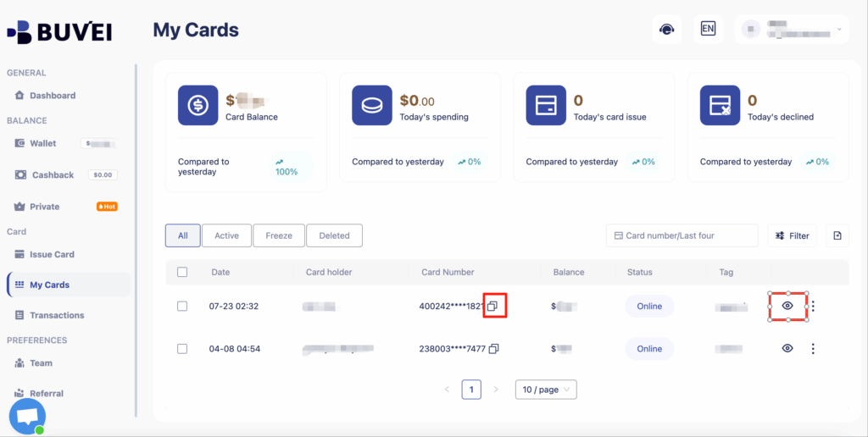
Task: Open the Filter button
Action: coord(792,235)
